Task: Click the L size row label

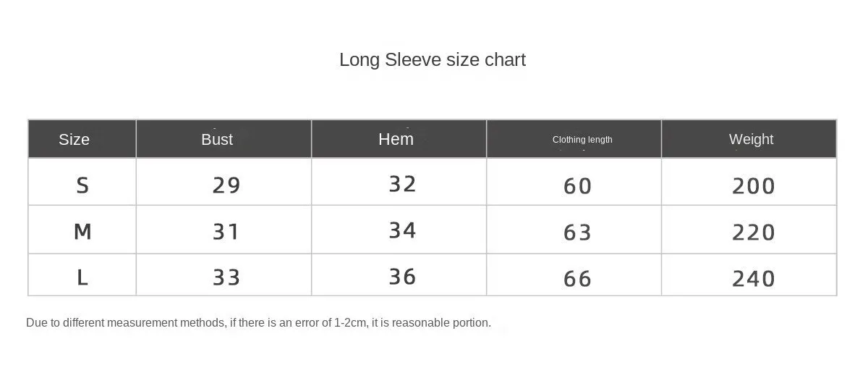Action: 82,277
